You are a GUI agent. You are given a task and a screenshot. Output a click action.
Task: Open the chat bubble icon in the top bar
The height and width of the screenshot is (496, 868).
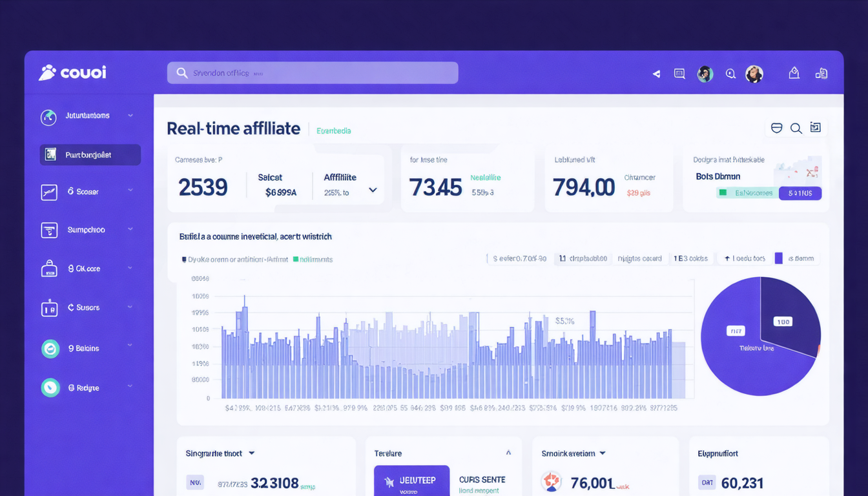[679, 73]
